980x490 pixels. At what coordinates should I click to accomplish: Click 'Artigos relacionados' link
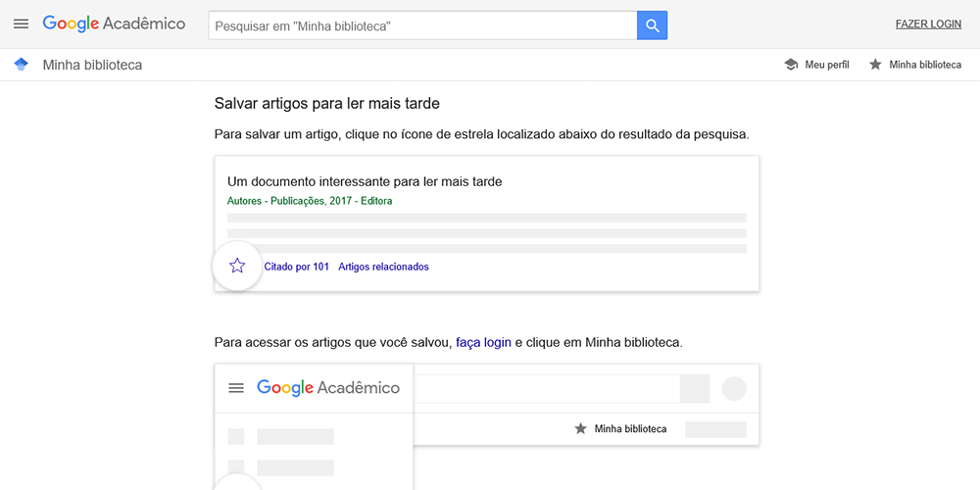(383, 267)
